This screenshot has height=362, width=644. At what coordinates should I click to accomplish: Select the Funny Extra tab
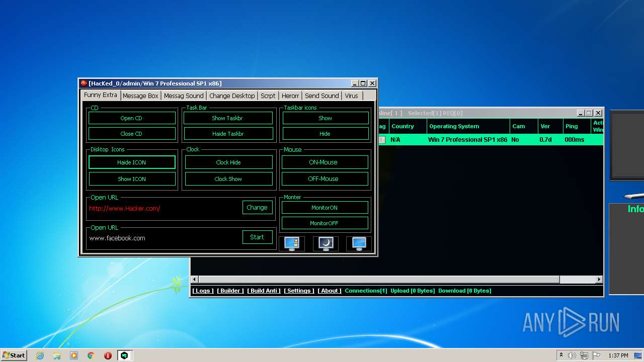pyautogui.click(x=101, y=95)
